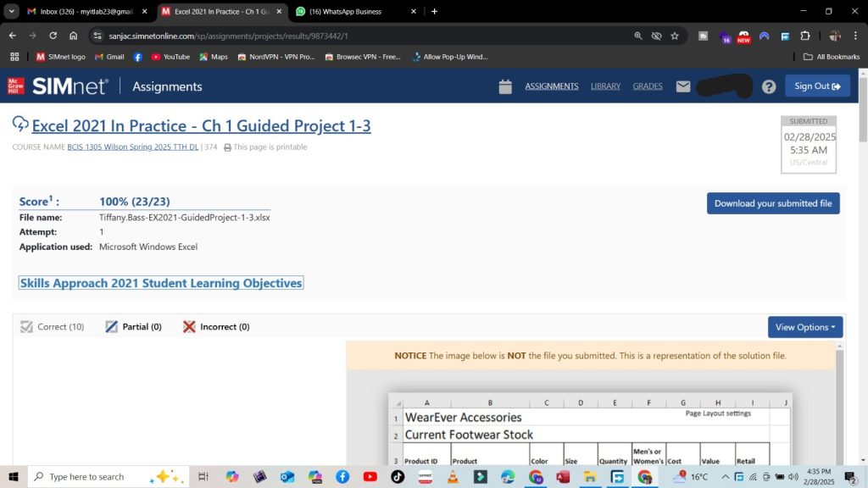This screenshot has height=488, width=868.
Task: Reload the page with the refresh icon
Action: [x=53, y=36]
